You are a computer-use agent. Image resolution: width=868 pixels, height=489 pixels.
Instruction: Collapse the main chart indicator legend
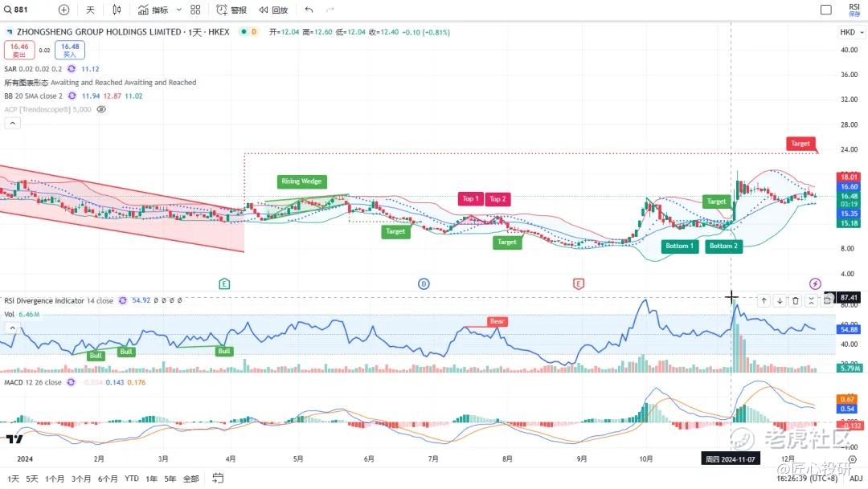click(x=12, y=124)
